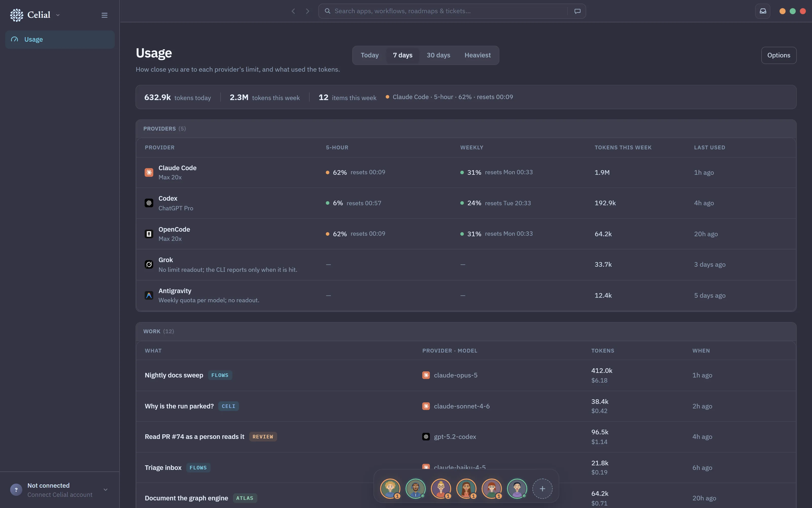Select the avatar wearing a blue headset
Viewport: 812px width, 508px height.
(415, 489)
